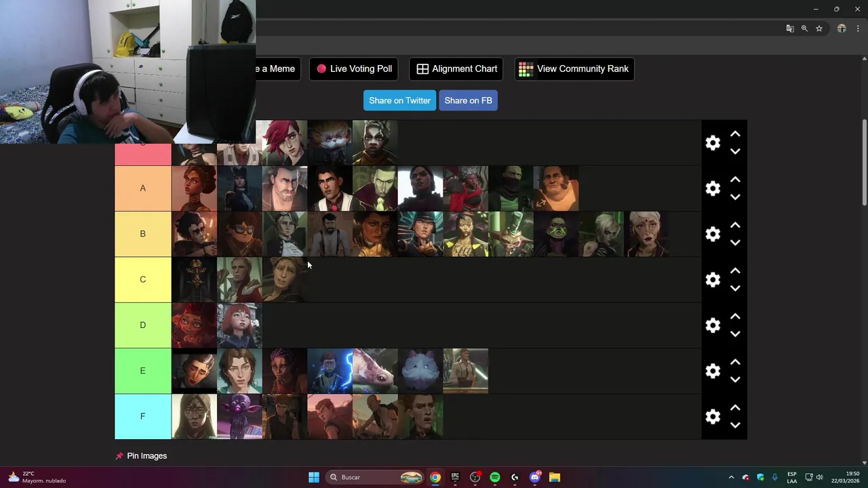Screen dimensions: 868x488
Task: Click the page vertical scrollbar
Action: [864, 163]
